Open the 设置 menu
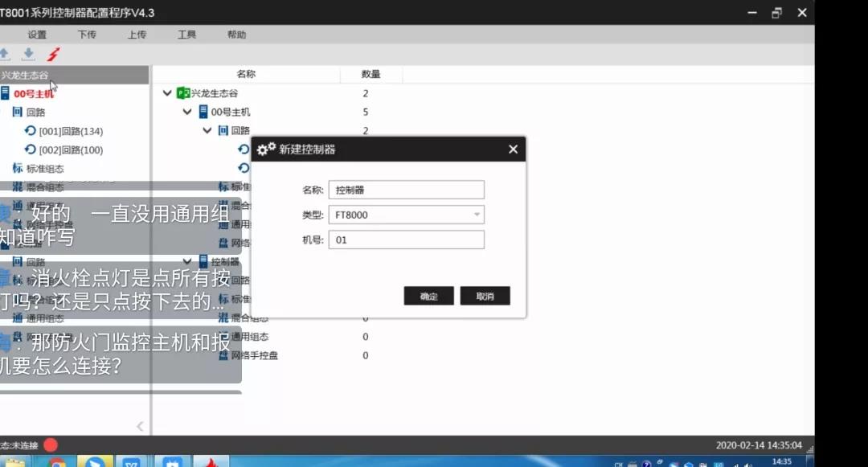 37,35
